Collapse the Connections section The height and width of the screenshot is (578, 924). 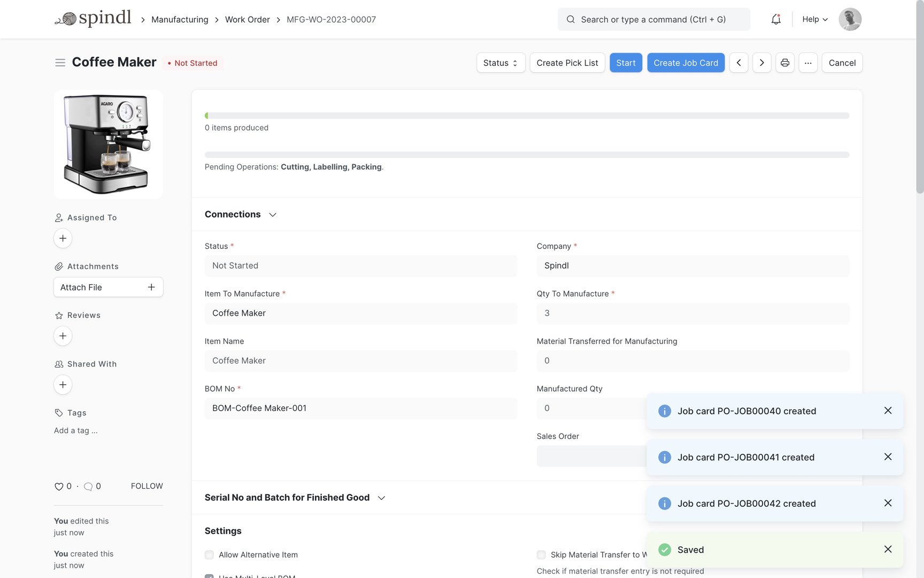[272, 214]
